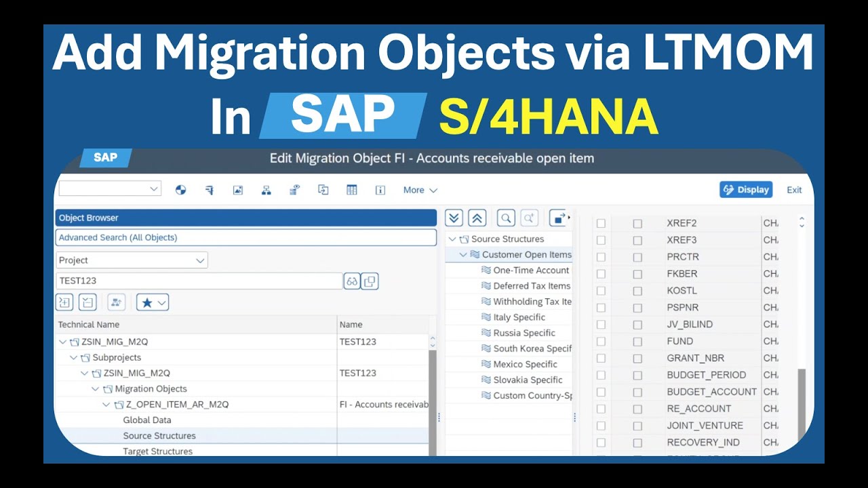Open the star favorites dropdown

153,302
